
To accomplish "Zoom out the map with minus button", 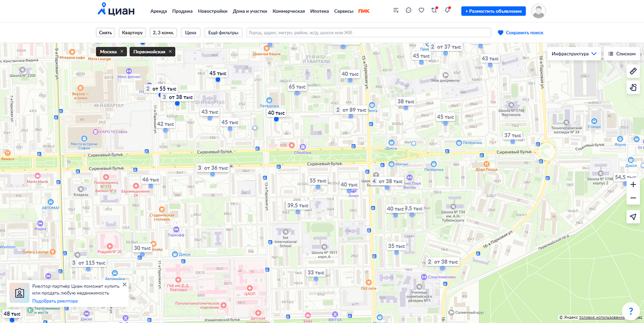I will pyautogui.click(x=633, y=198).
